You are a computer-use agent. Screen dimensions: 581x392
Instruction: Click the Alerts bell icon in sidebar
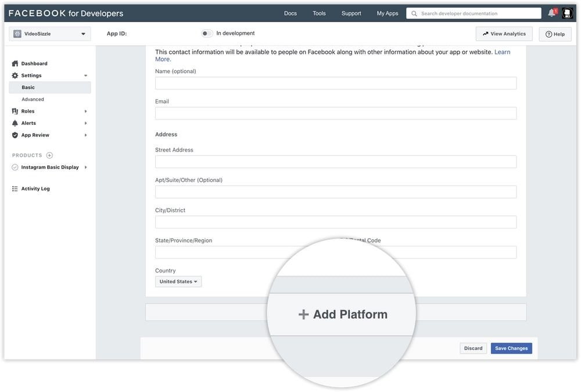(15, 123)
